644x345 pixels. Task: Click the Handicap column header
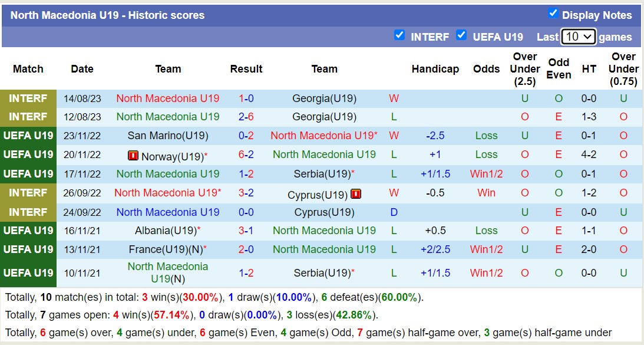(x=435, y=69)
